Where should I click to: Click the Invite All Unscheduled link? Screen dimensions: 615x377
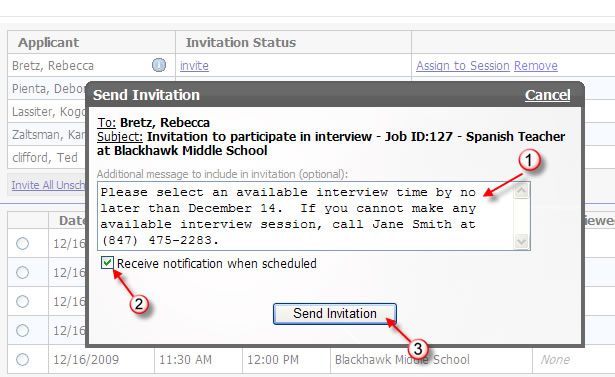point(48,185)
